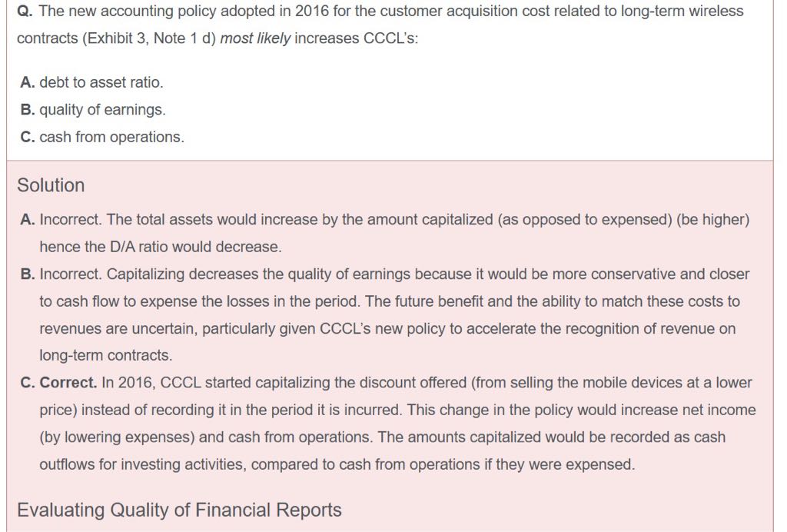Click the bold 'B.' letter in the solution
787x532 pixels.
click(x=27, y=274)
